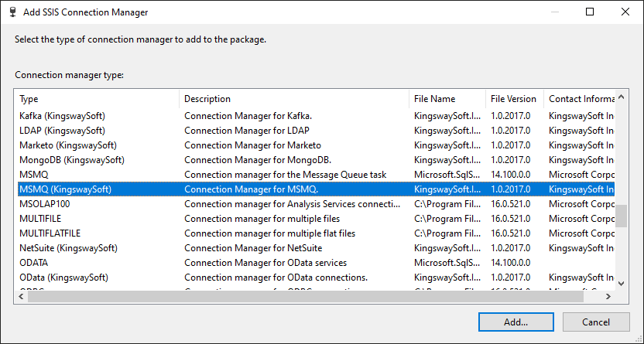Click 'Connection Manager for Kafka.' description

point(248,116)
